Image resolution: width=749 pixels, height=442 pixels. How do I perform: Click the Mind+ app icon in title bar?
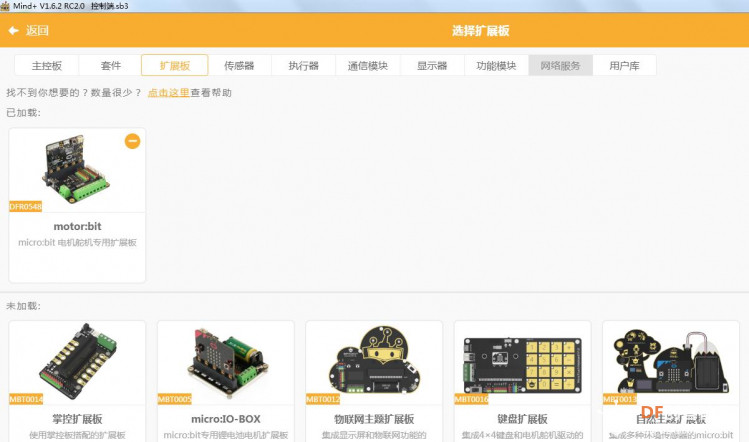5,6
